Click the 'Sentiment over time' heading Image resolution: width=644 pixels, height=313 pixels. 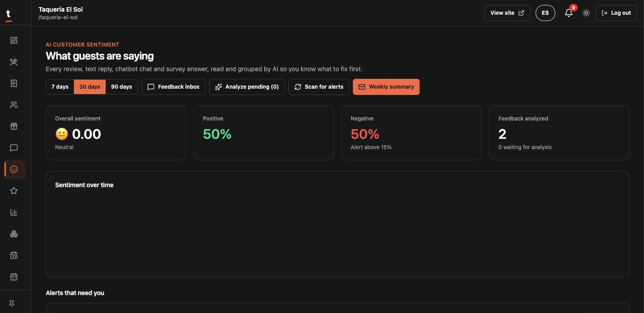click(x=84, y=185)
